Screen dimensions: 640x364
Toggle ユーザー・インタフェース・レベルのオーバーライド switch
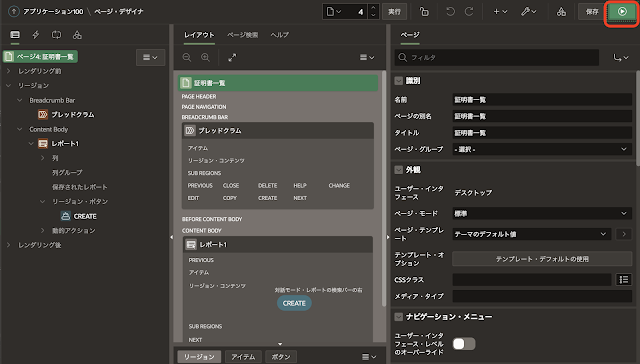click(464, 344)
